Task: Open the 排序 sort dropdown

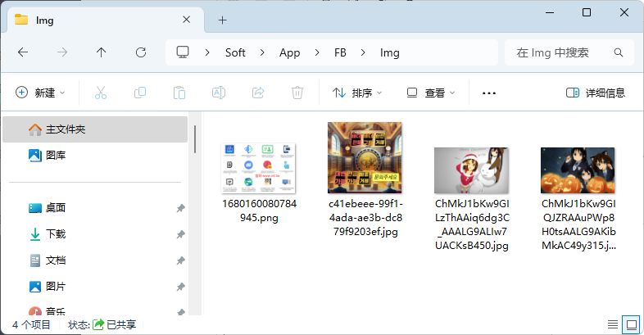Action: 357,93
